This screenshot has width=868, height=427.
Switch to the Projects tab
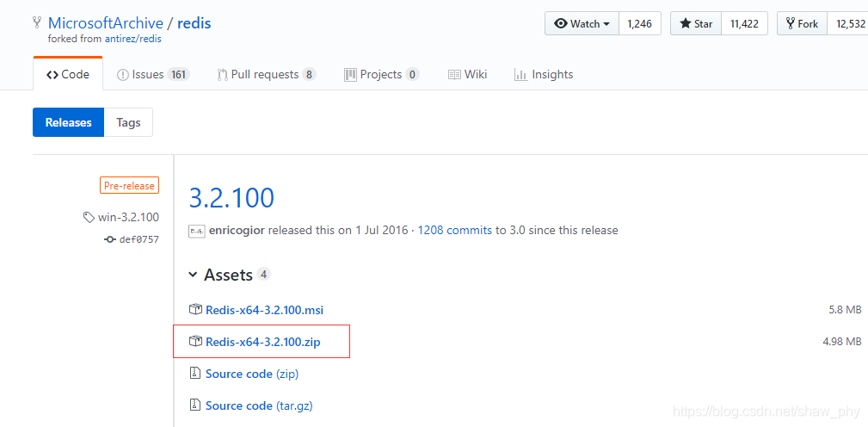(381, 74)
